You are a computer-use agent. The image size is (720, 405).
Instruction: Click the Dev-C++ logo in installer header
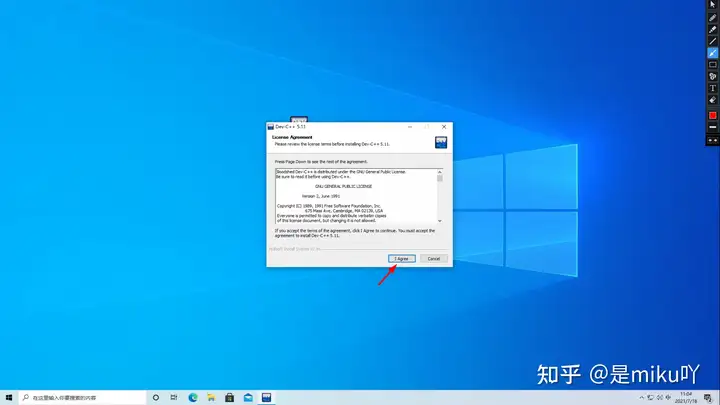click(x=441, y=142)
